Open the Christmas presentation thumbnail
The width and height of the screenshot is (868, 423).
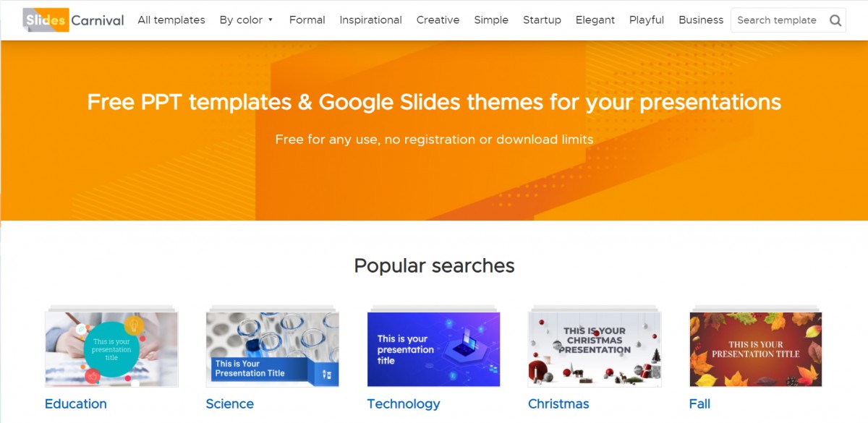coord(595,349)
